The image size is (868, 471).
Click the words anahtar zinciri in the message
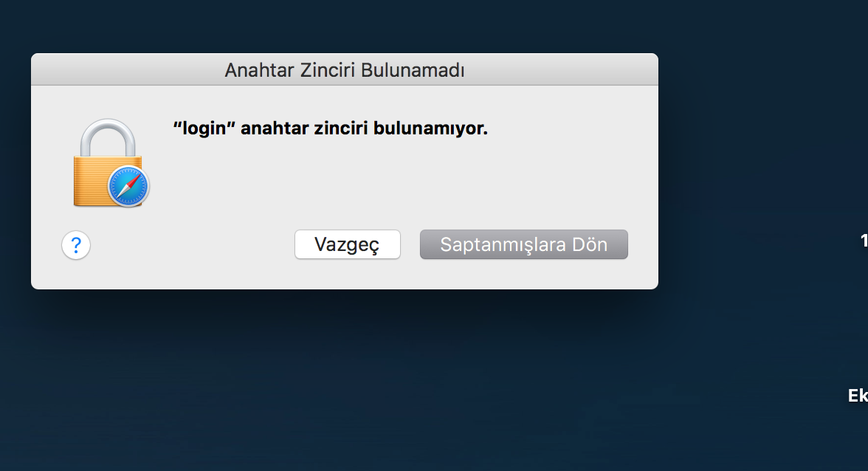pyautogui.click(x=304, y=128)
